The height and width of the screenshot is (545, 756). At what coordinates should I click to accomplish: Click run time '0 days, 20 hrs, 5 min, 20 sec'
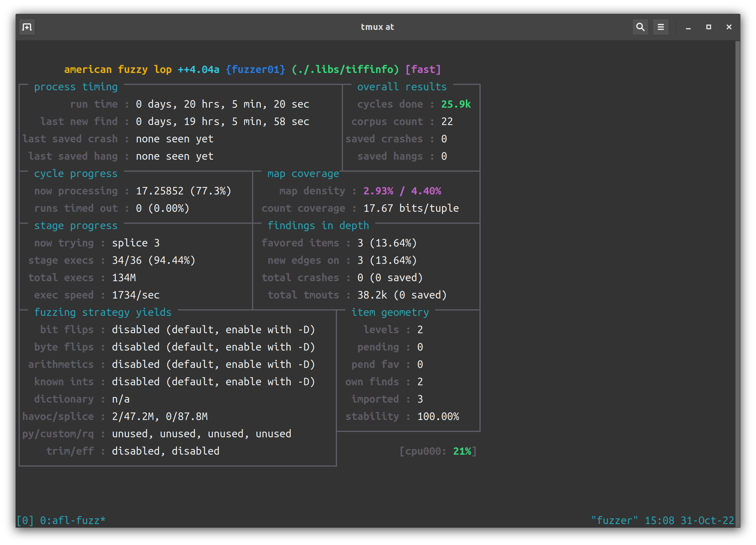coord(222,104)
